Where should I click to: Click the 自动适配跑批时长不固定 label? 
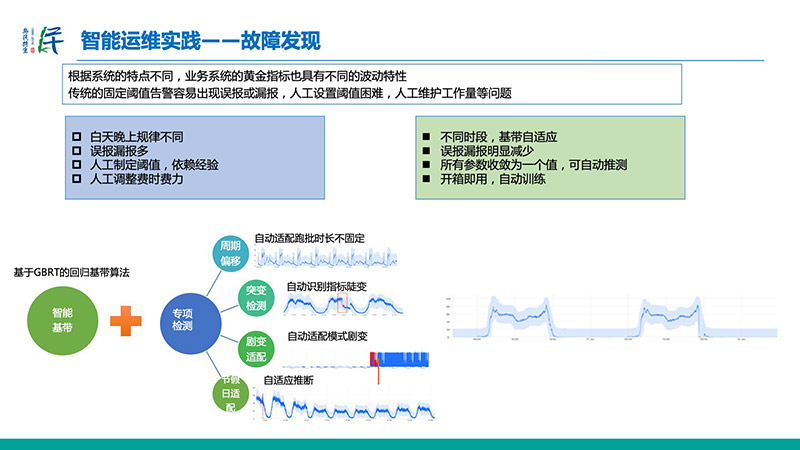(x=310, y=238)
